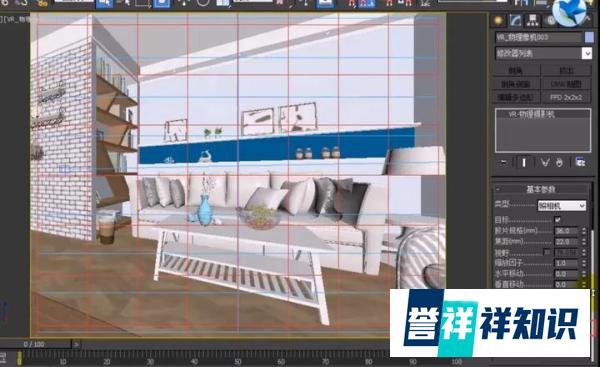Viewport: 600px width, 367px height.
Task: Switch to the Modify panel tab
Action: (x=515, y=21)
